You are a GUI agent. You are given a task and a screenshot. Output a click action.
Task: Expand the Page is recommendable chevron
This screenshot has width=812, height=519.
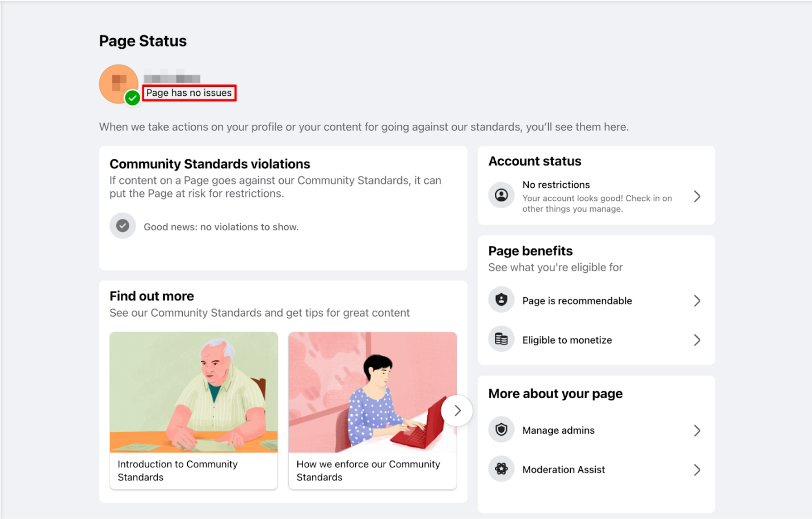697,301
